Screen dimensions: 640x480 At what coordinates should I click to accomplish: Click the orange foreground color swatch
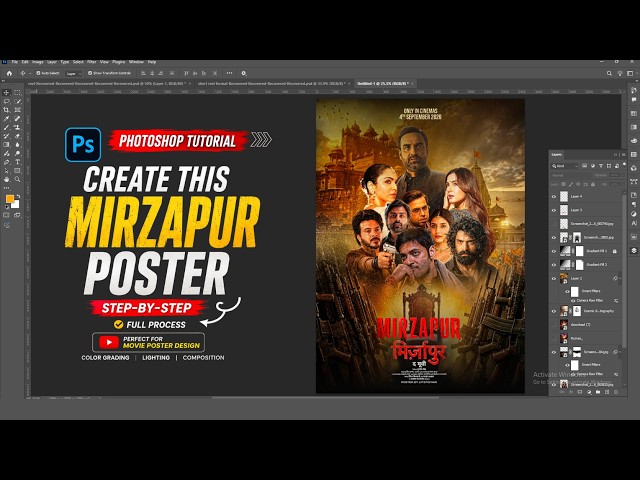point(10,199)
